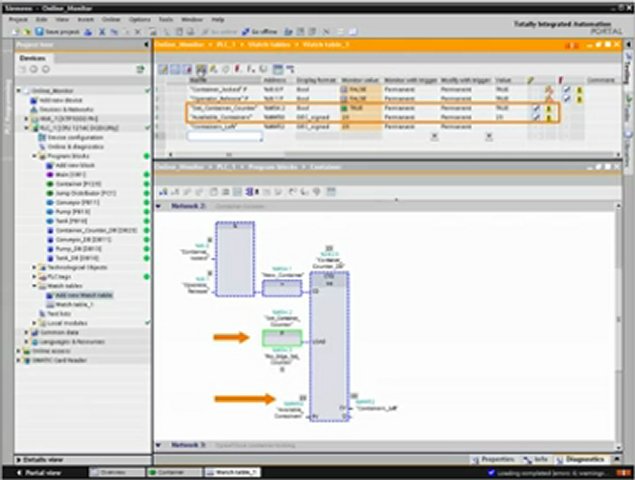Click the Go offline toolbar button
Viewport: 635px width, 480px height.
254,32
